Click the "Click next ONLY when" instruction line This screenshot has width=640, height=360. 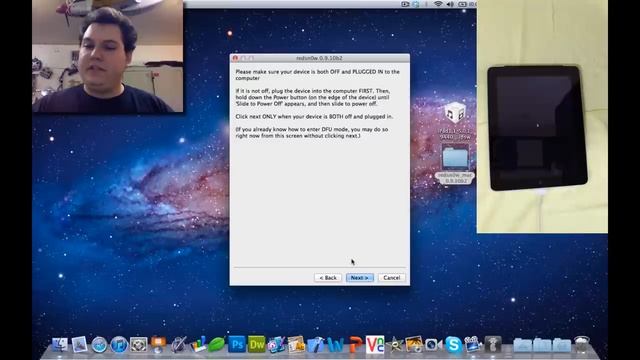(314, 117)
